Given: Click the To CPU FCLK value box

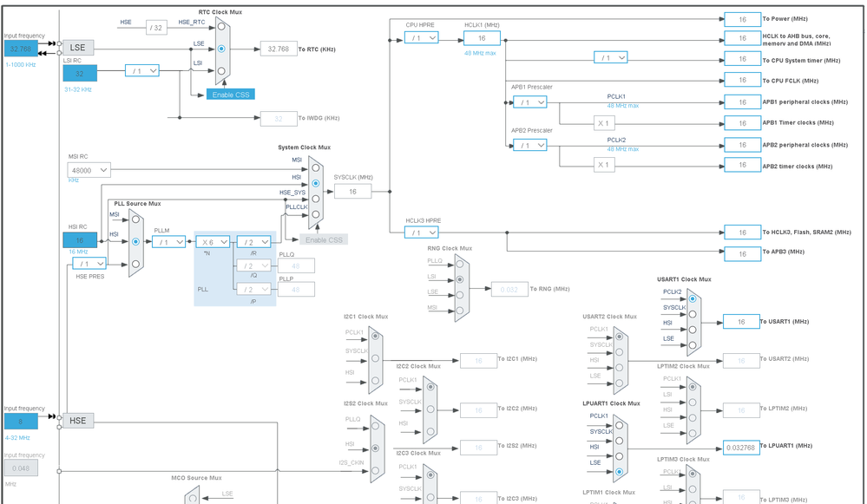Looking at the screenshot, I should point(743,80).
